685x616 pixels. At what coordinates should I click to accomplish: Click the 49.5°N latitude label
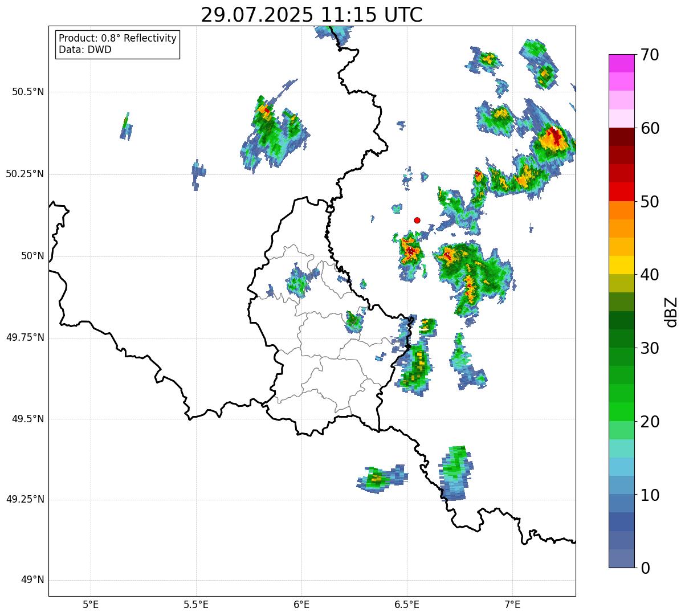tap(27, 419)
